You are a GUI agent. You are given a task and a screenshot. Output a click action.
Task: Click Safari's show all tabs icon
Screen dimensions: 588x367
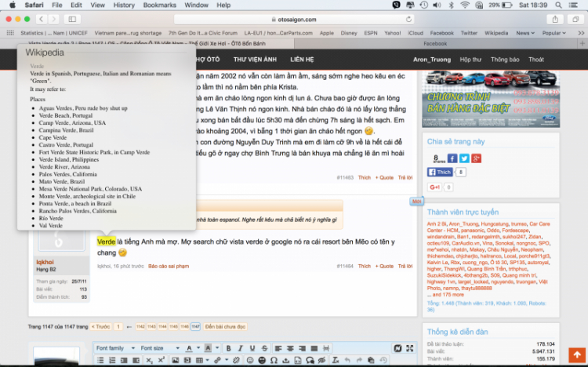click(575, 19)
